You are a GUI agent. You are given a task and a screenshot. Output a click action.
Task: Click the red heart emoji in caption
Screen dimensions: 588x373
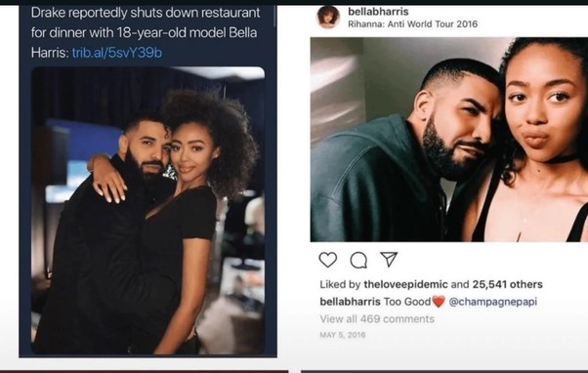(439, 302)
